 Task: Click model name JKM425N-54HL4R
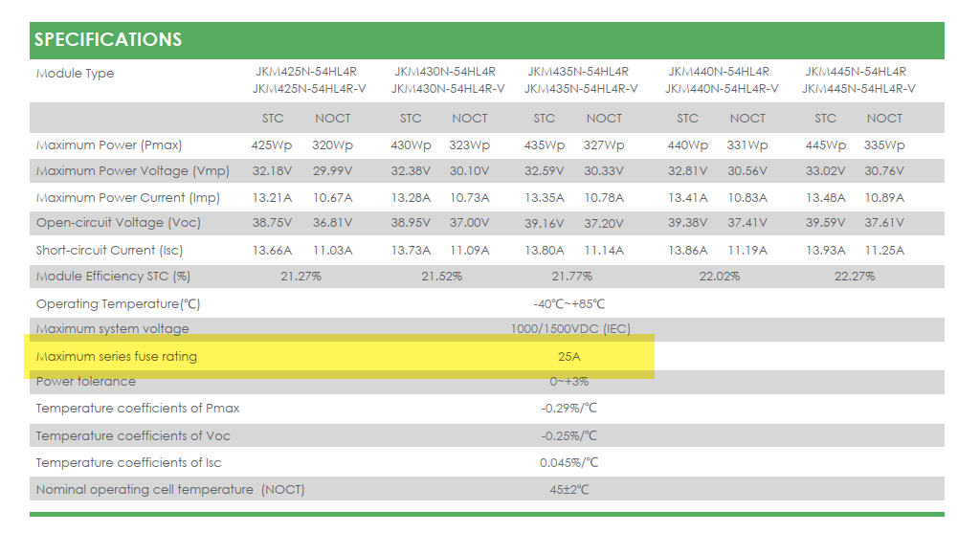[x=306, y=71]
